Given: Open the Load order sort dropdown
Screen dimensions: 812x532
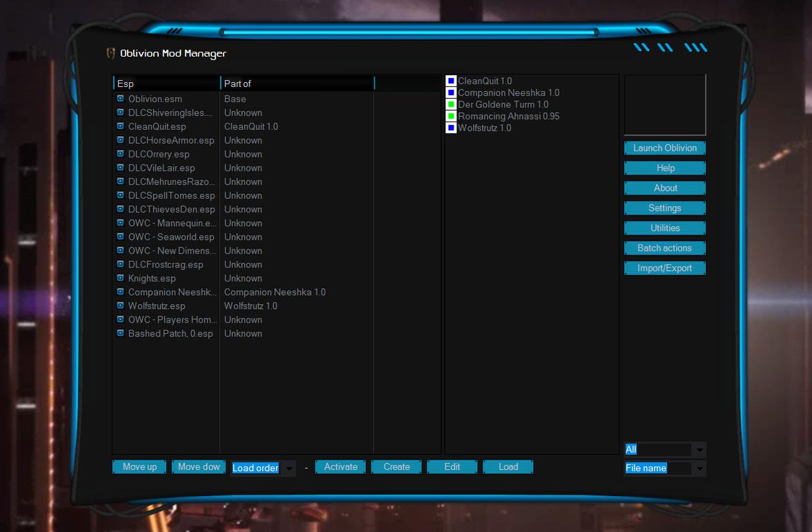Looking at the screenshot, I should 289,468.
